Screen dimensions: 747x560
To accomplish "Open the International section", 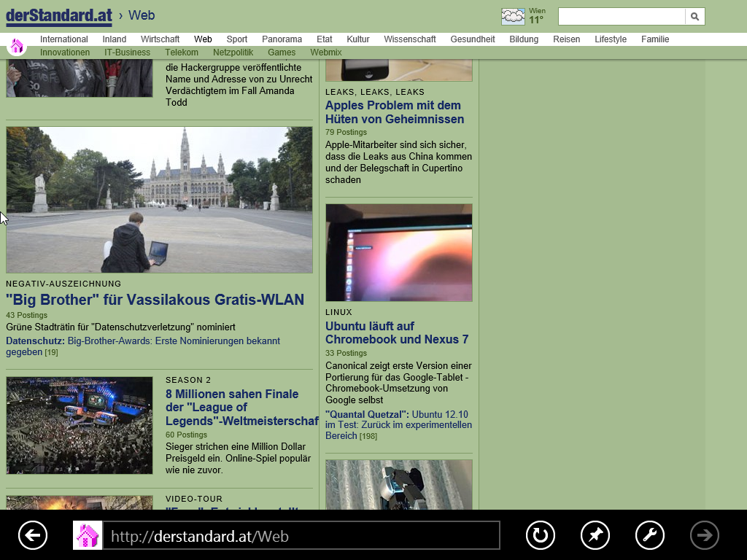I will [x=64, y=39].
